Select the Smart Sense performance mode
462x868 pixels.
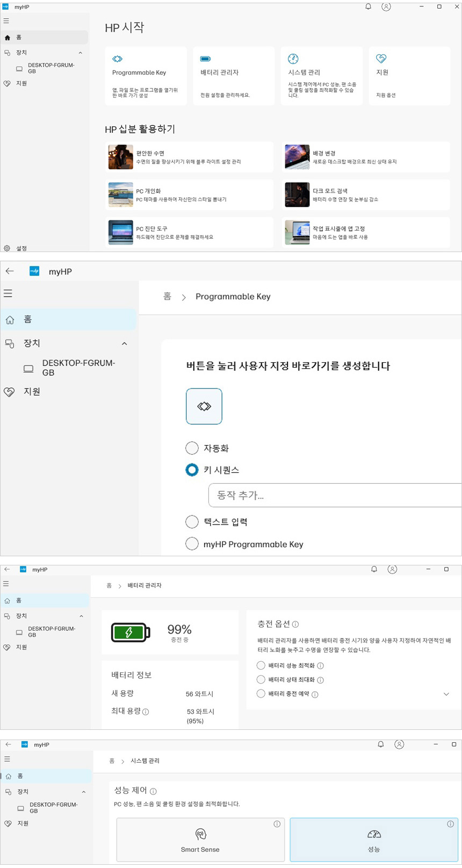click(200, 840)
